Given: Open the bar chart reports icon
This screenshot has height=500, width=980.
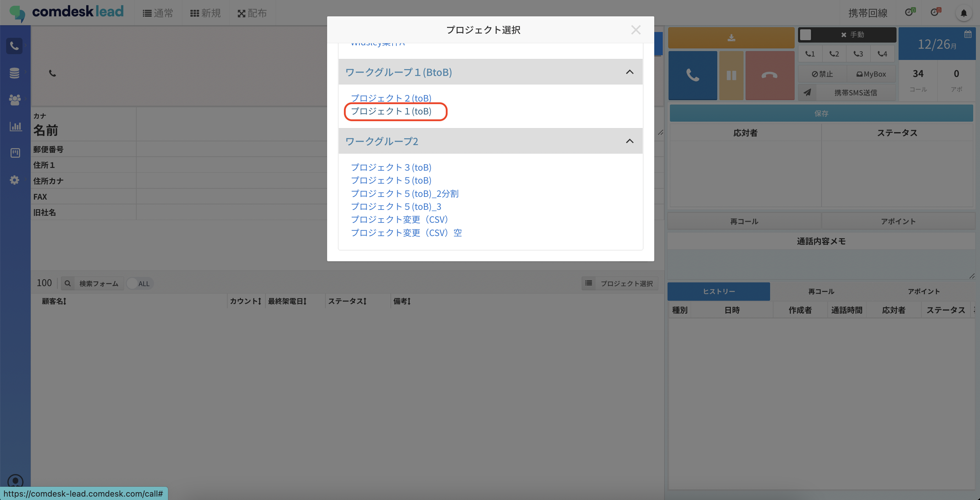Looking at the screenshot, I should pos(15,126).
